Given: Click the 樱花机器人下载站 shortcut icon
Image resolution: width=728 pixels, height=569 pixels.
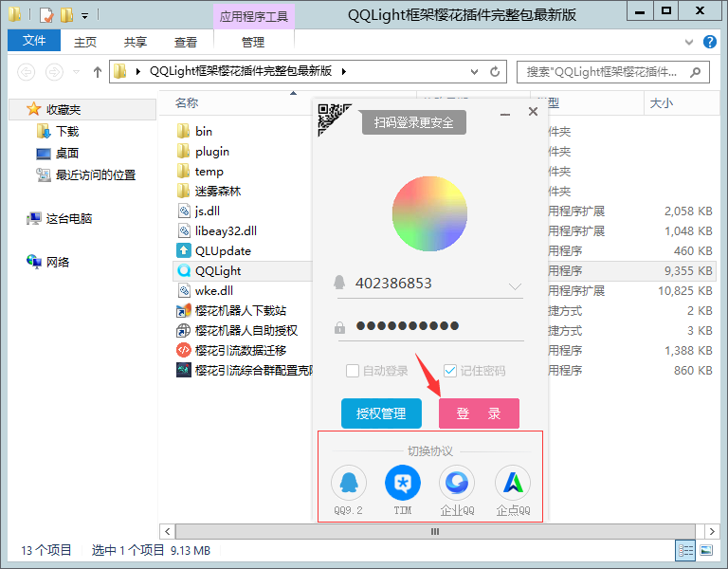Looking at the screenshot, I should tap(184, 311).
